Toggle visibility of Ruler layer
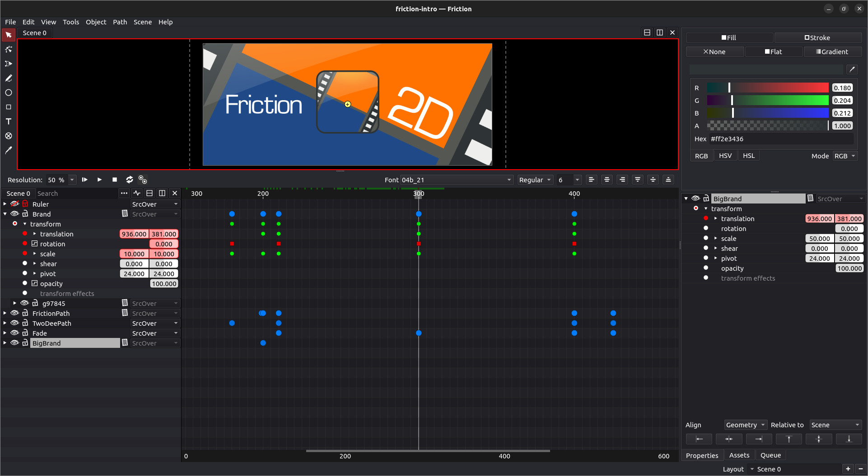 [x=15, y=204]
